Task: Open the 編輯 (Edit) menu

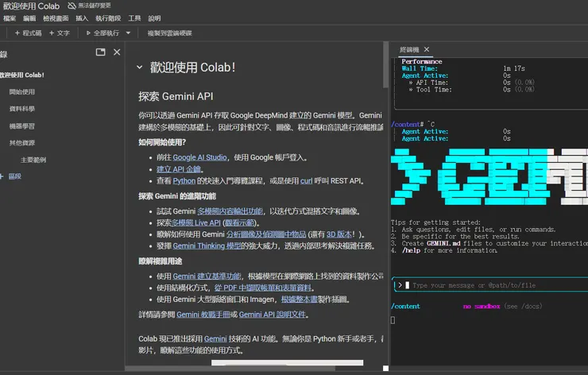Action: (x=29, y=18)
